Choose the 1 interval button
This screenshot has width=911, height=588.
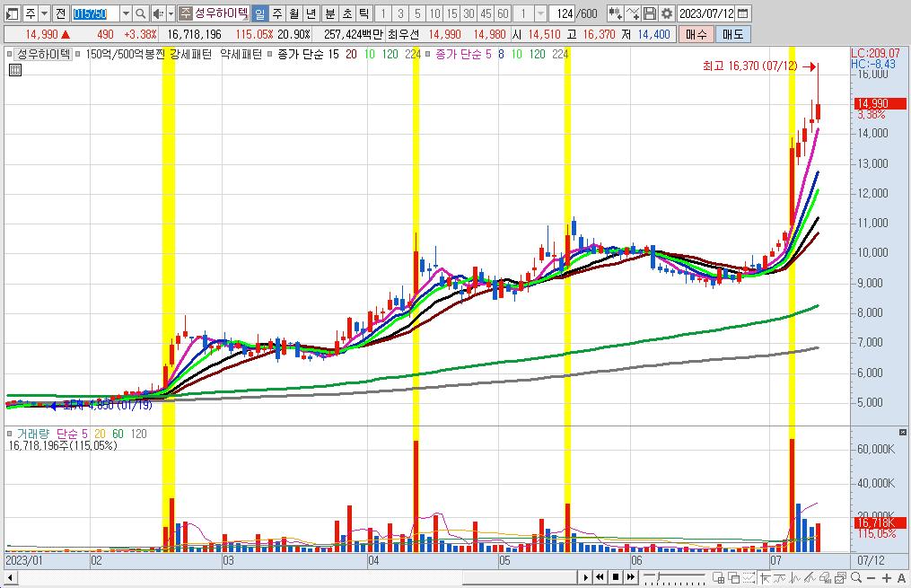click(383, 13)
